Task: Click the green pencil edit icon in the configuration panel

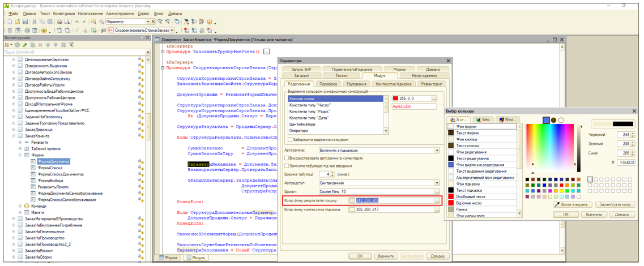Action: 25,45
